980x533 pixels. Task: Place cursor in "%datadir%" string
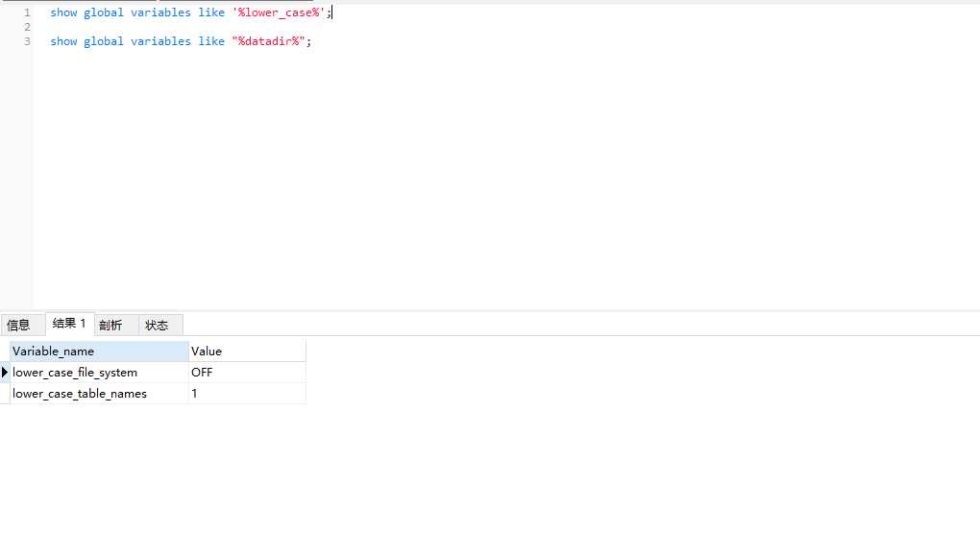(268, 41)
